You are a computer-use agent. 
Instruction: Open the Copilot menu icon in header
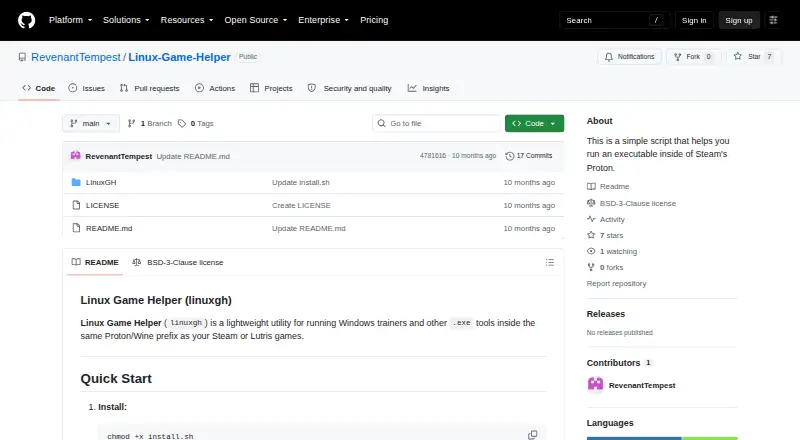[773, 20]
